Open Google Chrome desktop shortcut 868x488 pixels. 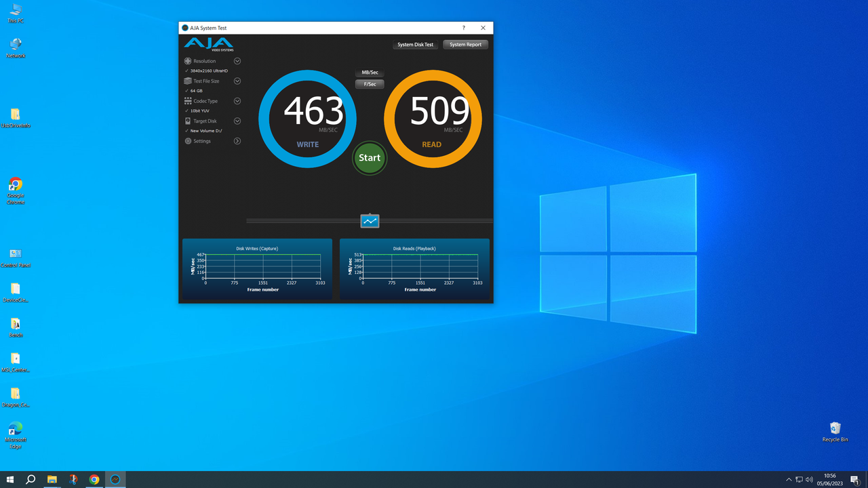16,191
